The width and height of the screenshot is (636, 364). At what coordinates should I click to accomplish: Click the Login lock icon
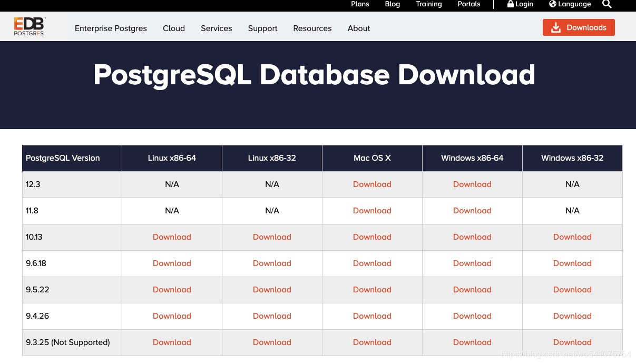click(x=510, y=4)
